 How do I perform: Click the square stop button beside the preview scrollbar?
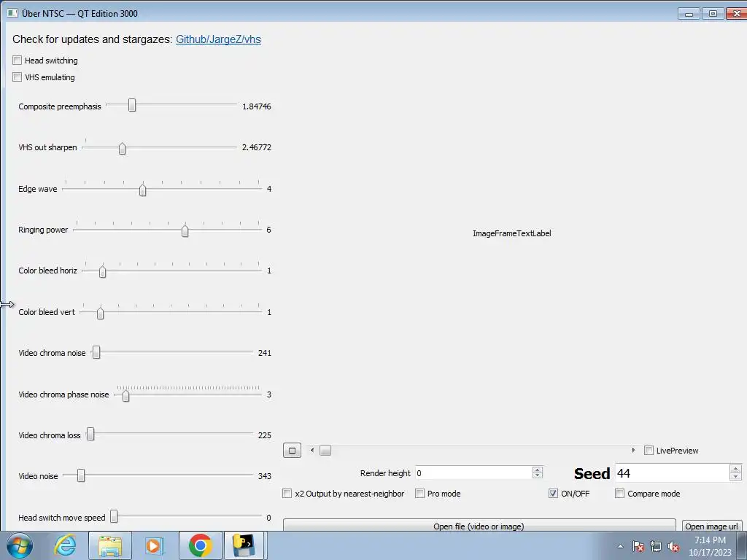tap(292, 451)
